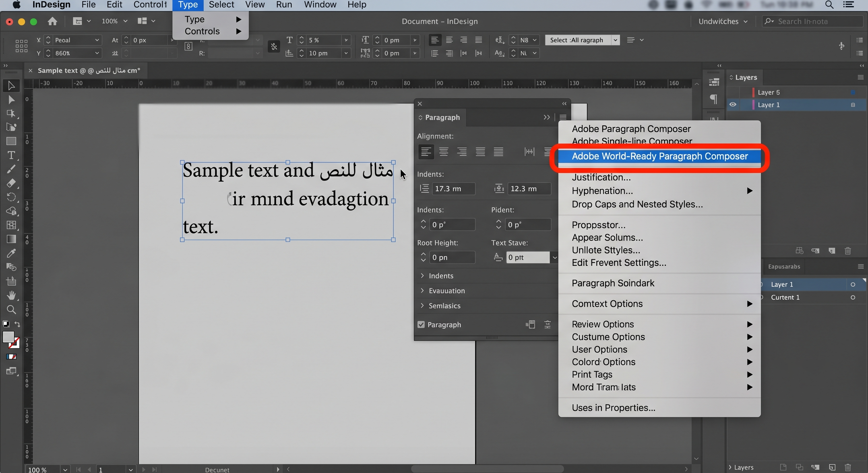868x473 pixels.
Task: Open the Layers panel options menu
Action: click(x=860, y=77)
